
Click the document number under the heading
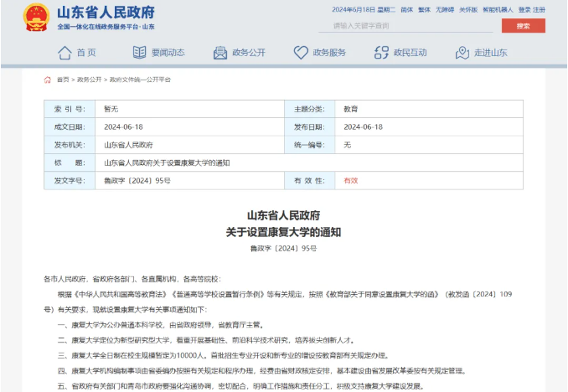click(283, 249)
